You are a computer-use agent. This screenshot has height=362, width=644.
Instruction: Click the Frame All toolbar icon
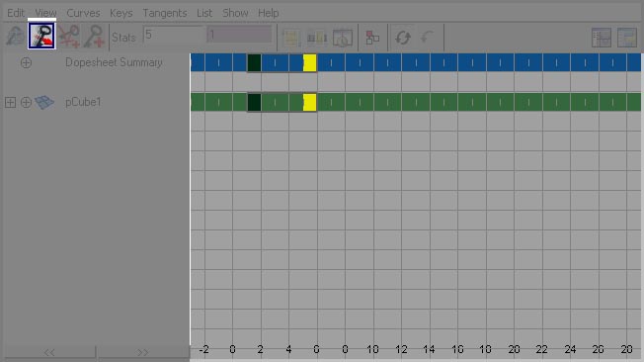pos(291,38)
